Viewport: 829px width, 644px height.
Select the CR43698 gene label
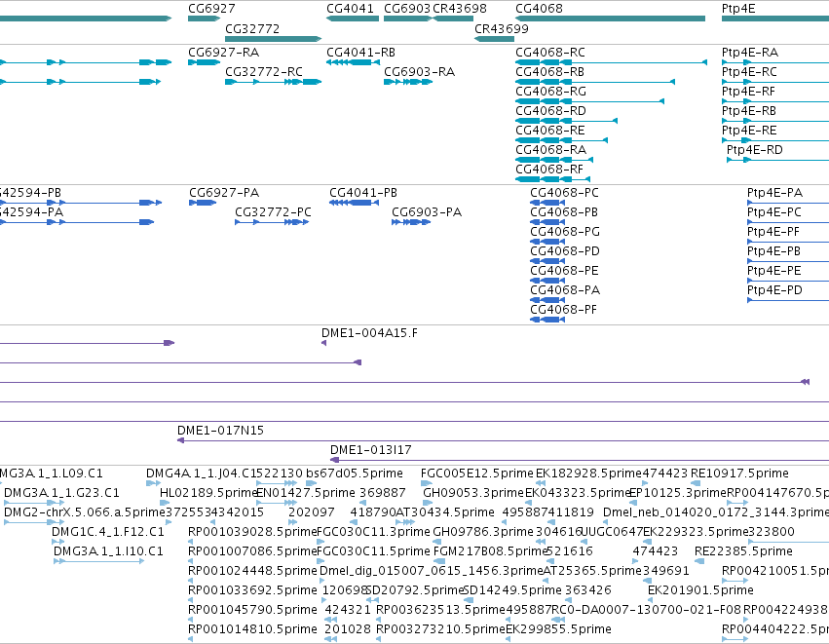(460, 9)
